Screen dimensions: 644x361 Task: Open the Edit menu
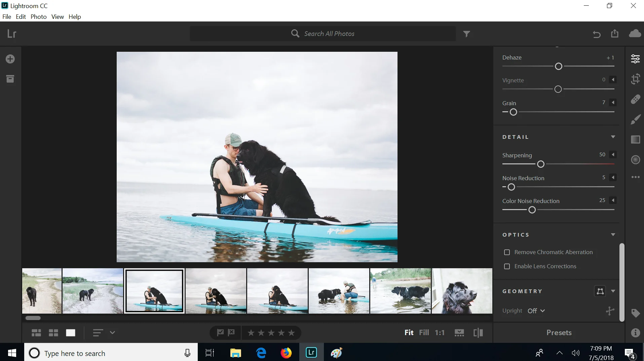(21, 17)
